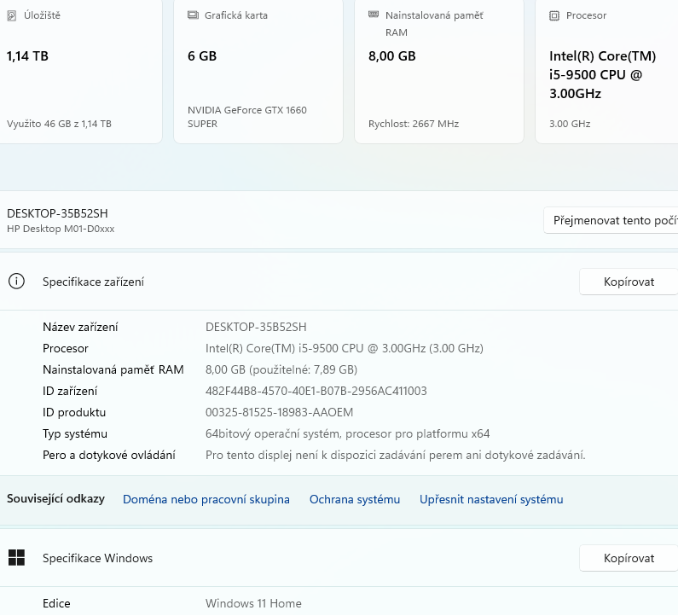The width and height of the screenshot is (678, 616).
Task: Click the Související odkazy heading
Action: [x=55, y=499]
